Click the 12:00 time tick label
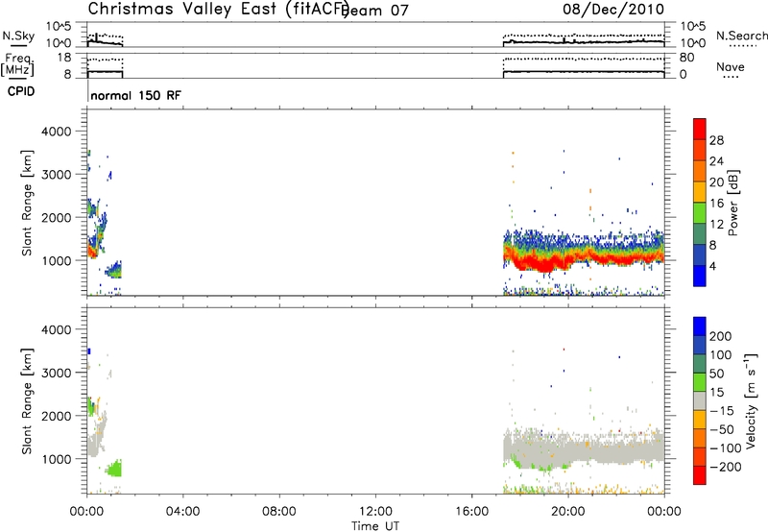This screenshot has height=532, width=768. click(x=375, y=512)
